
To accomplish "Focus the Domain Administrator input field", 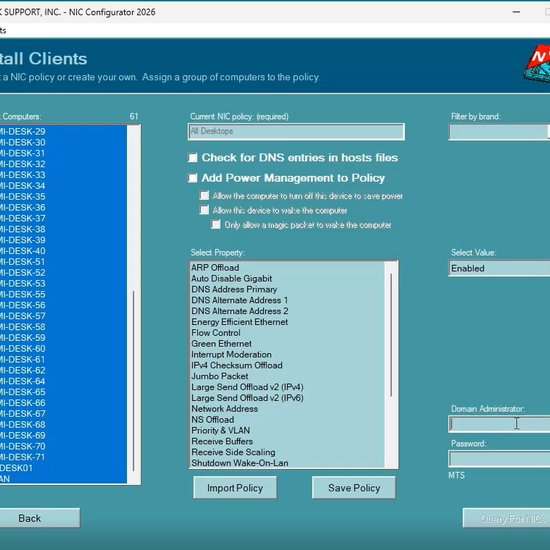I will [499, 424].
